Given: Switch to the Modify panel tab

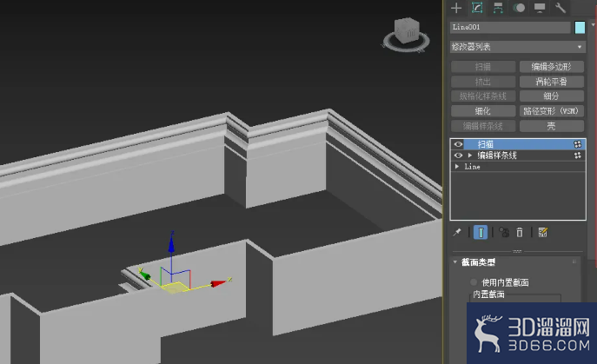Looking at the screenshot, I should [477, 8].
